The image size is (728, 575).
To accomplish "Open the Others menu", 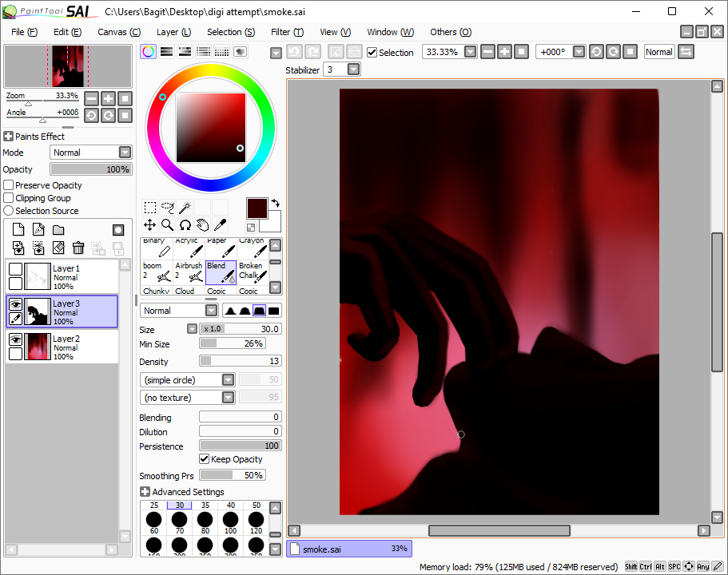I will (451, 32).
